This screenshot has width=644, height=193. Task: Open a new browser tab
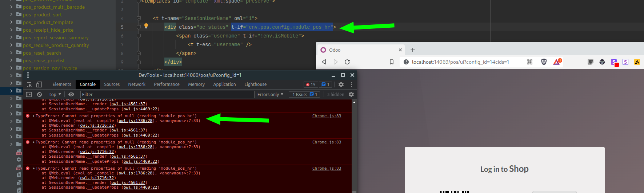[413, 50]
